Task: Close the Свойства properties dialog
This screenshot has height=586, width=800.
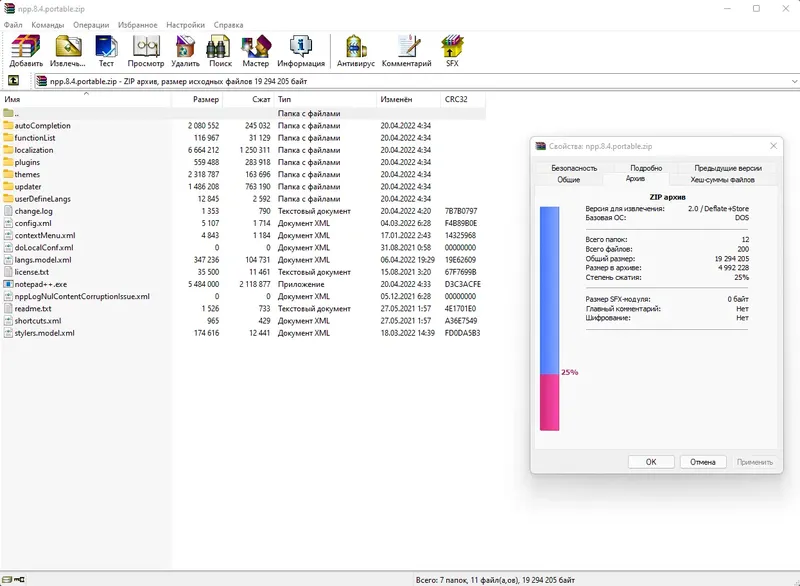Action: click(773, 146)
